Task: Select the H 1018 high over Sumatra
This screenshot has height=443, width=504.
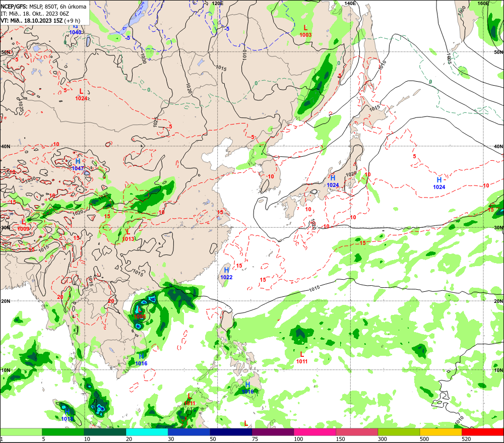Action: [x=67, y=415]
